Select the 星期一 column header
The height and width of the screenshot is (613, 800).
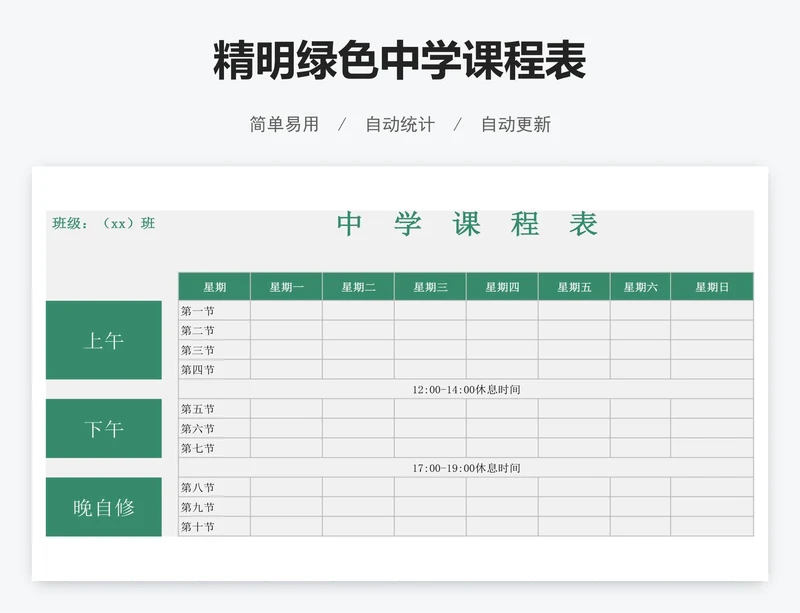[x=286, y=287]
